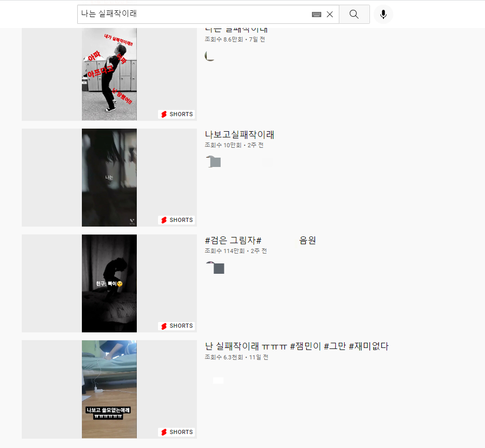Image resolution: width=485 pixels, height=448 pixels.
Task: Click SHORTS badge on 나보고실패작이래 thumbnail
Action: coord(177,220)
